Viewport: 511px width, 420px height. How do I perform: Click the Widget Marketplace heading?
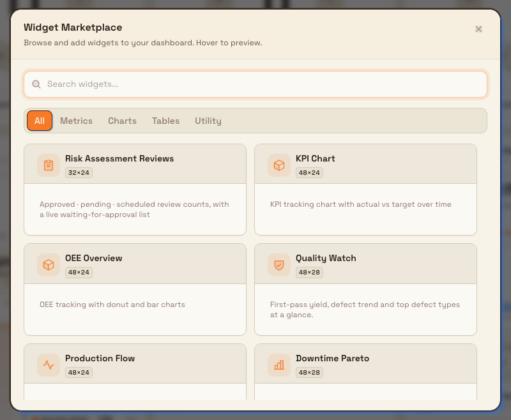[73, 27]
